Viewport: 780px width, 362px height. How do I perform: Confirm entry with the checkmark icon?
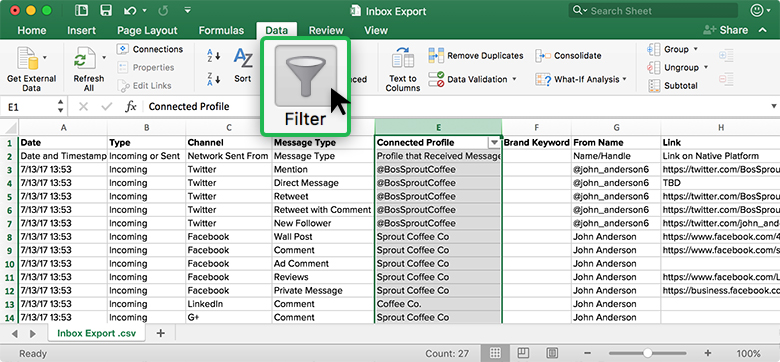point(106,106)
